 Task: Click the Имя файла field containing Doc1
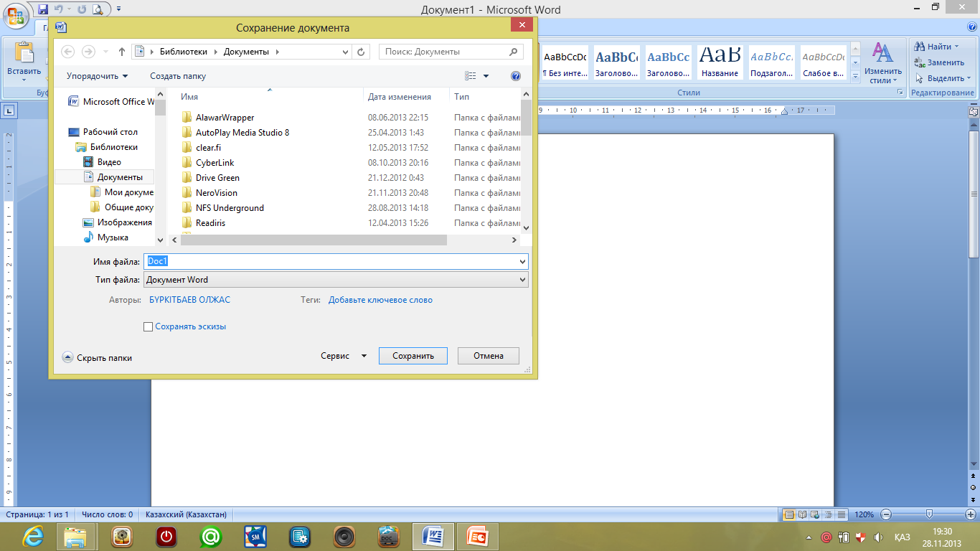point(336,262)
